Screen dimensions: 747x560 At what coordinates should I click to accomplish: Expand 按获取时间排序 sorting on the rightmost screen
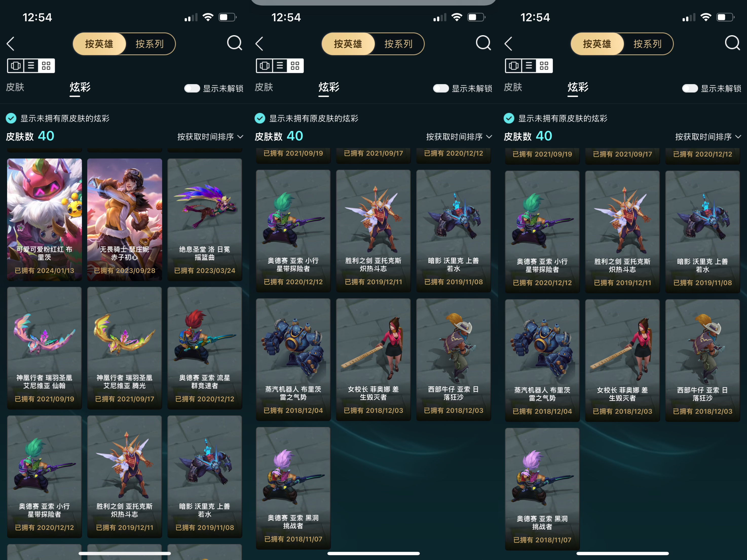point(708,137)
